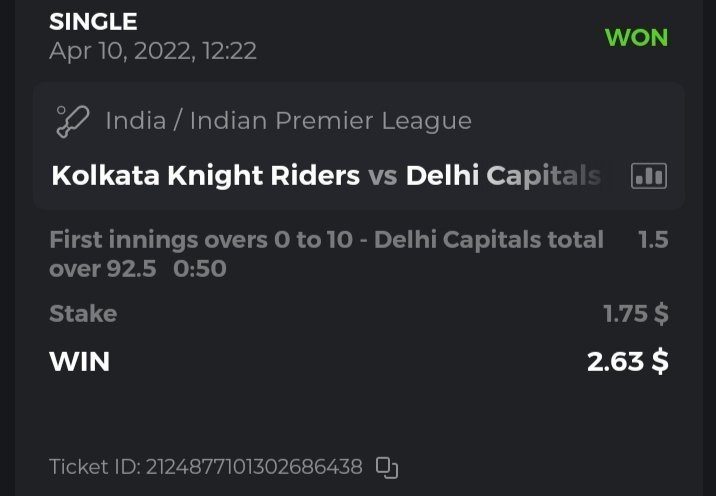
Task: Open match statistics bar chart icon
Action: 648,177
